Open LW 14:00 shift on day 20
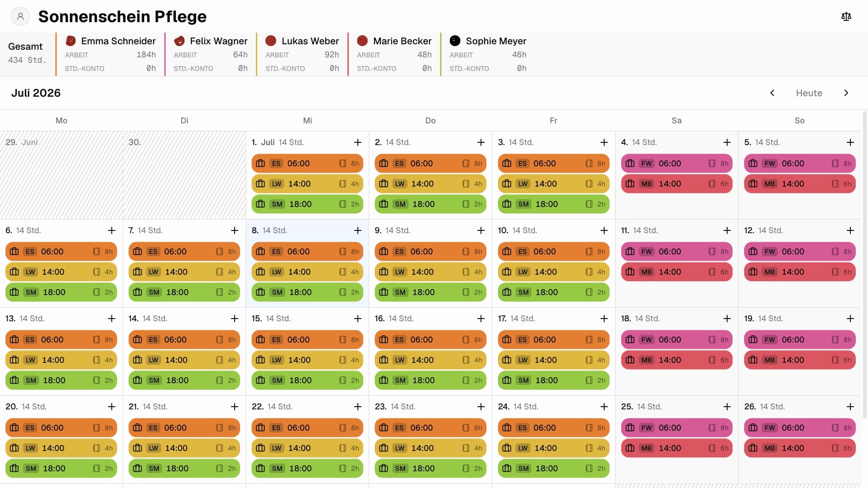Image resolution: width=868 pixels, height=488 pixels. (61, 448)
